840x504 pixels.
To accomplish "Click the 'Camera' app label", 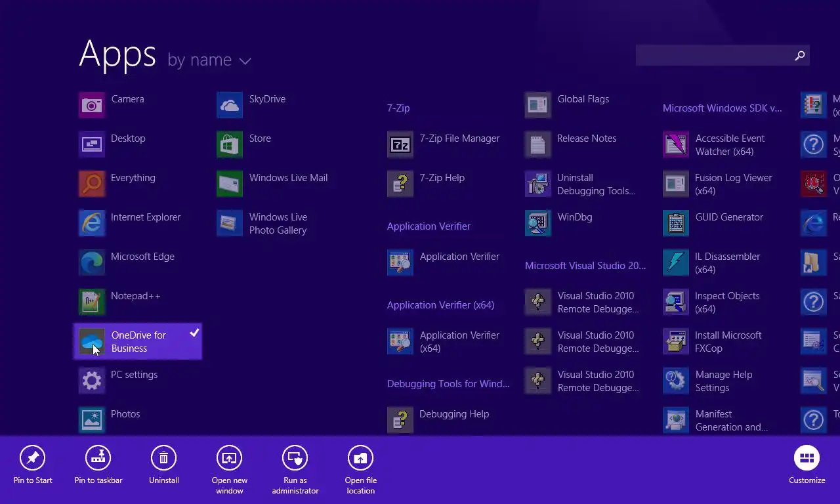I will [x=127, y=99].
